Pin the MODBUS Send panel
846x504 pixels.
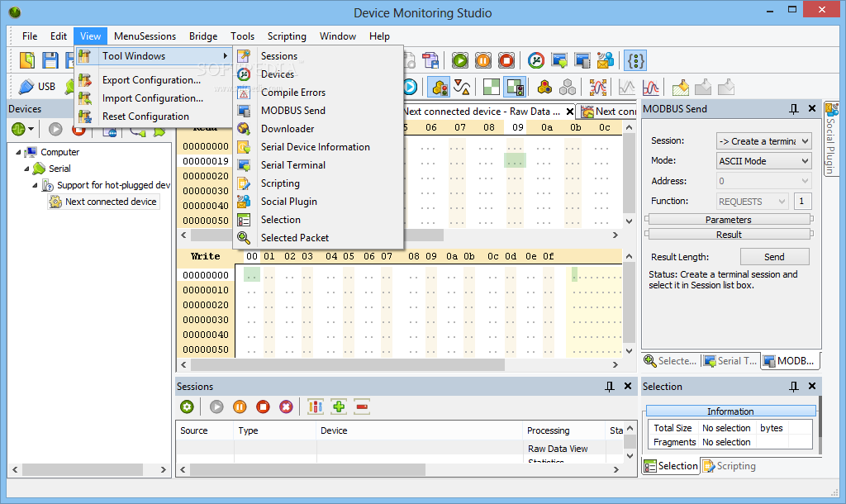(x=794, y=109)
